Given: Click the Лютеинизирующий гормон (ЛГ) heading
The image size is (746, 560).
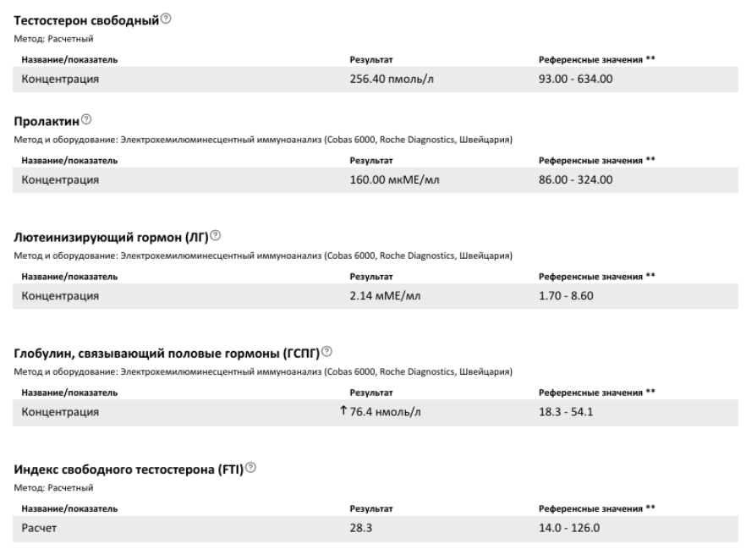Looking at the screenshot, I should click(112, 235).
